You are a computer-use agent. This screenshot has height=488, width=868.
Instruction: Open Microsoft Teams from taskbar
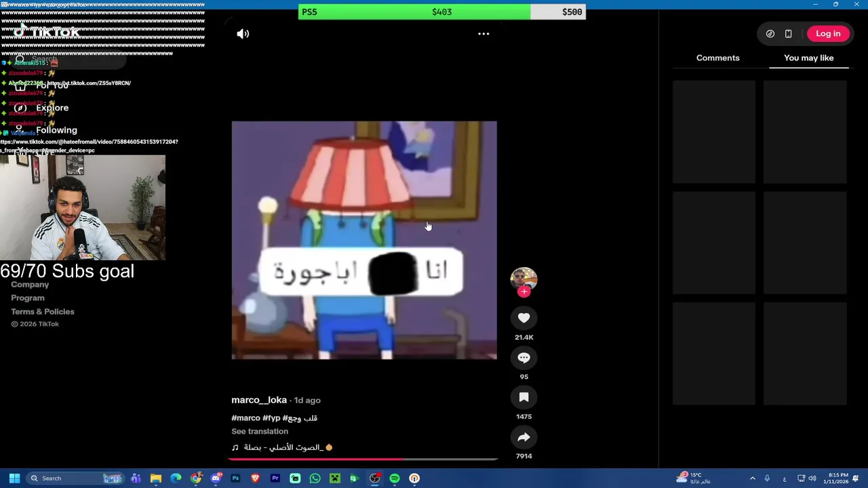[x=136, y=478]
